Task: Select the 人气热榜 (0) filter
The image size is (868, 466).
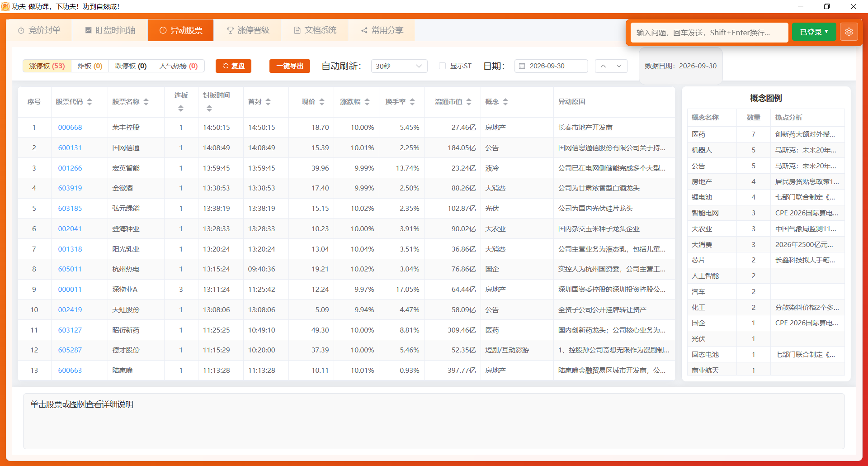Action: [x=179, y=66]
